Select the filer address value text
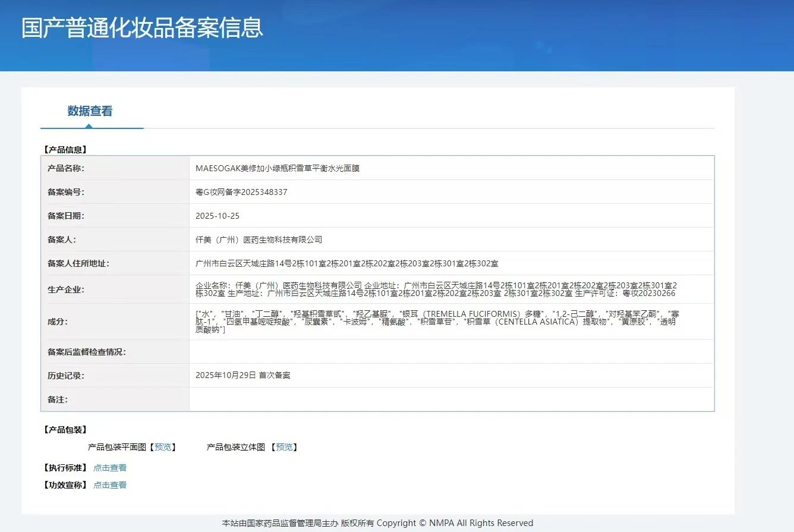Image resolution: width=794 pixels, height=532 pixels. 347,263
